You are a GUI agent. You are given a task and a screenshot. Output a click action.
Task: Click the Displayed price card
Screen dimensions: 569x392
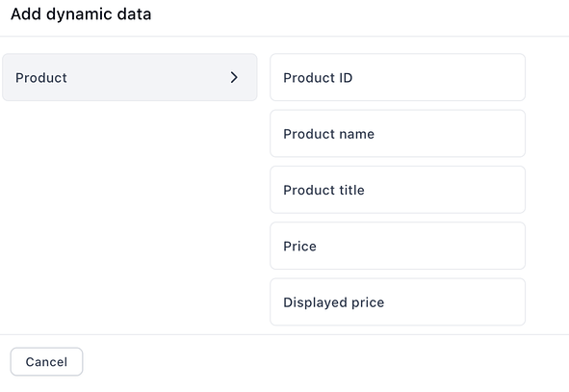tap(398, 302)
